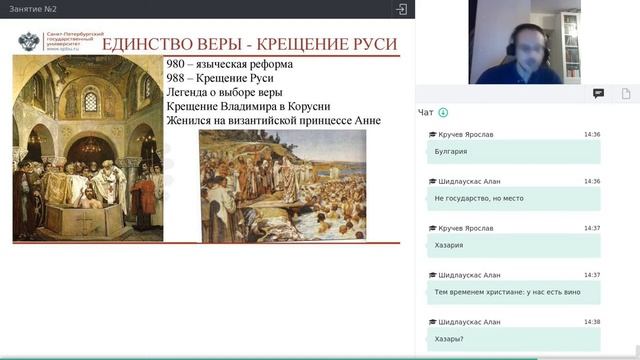Viewport: 640px width, 360px height.
Task: Click sender name Шидлаускас Алан at 14:38
Action: [x=469, y=322]
